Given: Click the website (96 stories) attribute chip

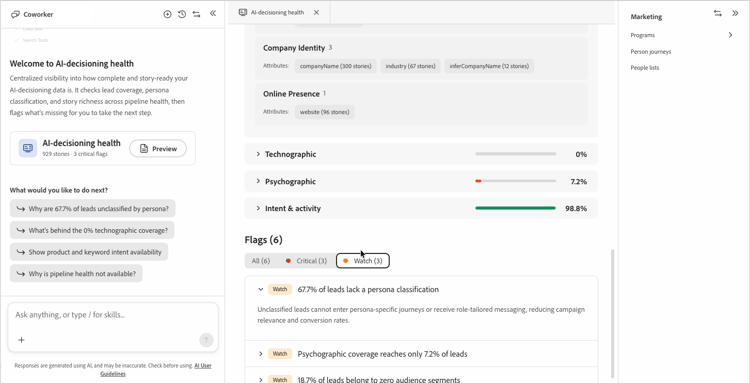Looking at the screenshot, I should click(x=324, y=112).
